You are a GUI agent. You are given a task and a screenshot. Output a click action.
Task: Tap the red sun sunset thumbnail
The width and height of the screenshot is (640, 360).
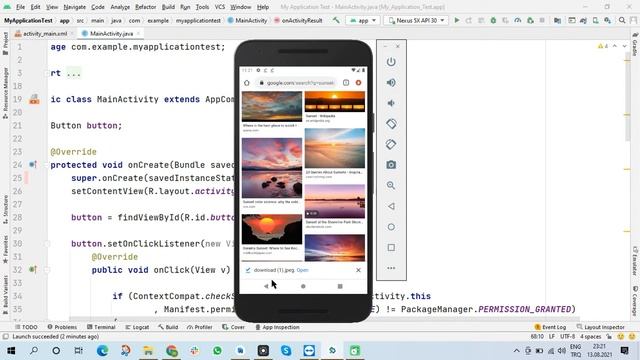pyautogui.click(x=272, y=229)
